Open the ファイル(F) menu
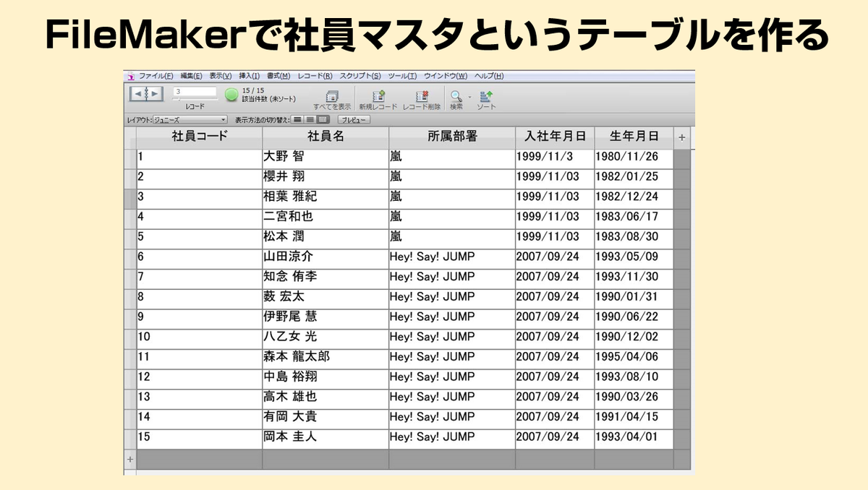868x490 pixels. 156,76
